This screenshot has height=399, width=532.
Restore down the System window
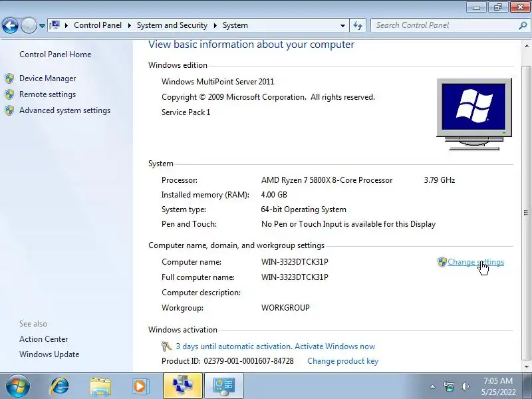498,7
